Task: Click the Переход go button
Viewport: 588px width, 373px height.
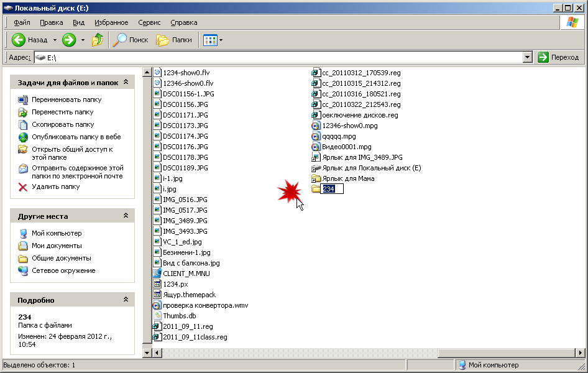Action: point(559,57)
